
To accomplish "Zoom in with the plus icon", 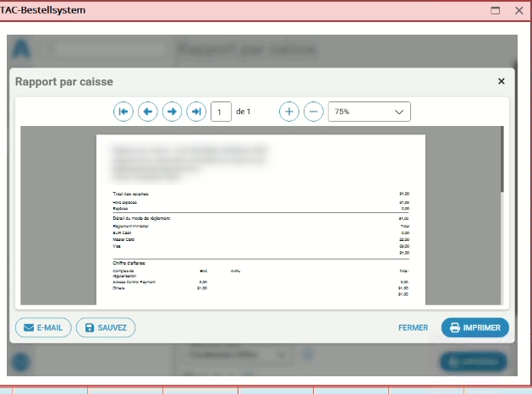I will tap(289, 112).
